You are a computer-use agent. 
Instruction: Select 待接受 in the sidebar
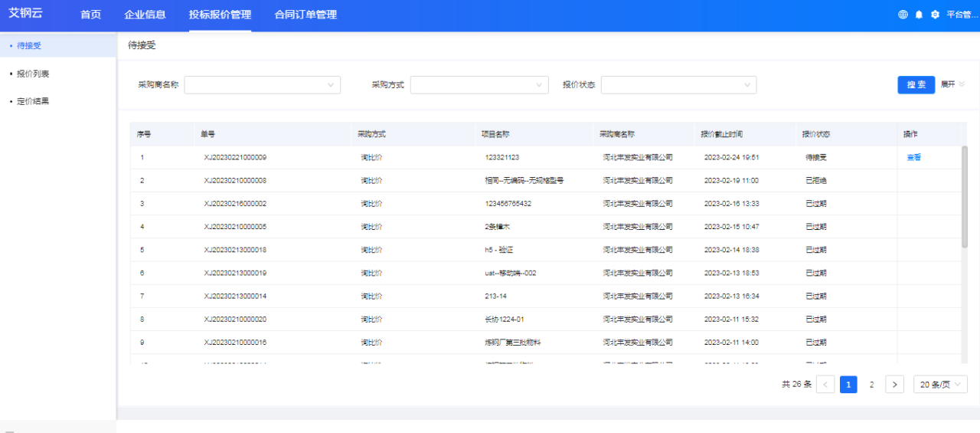[x=57, y=46]
